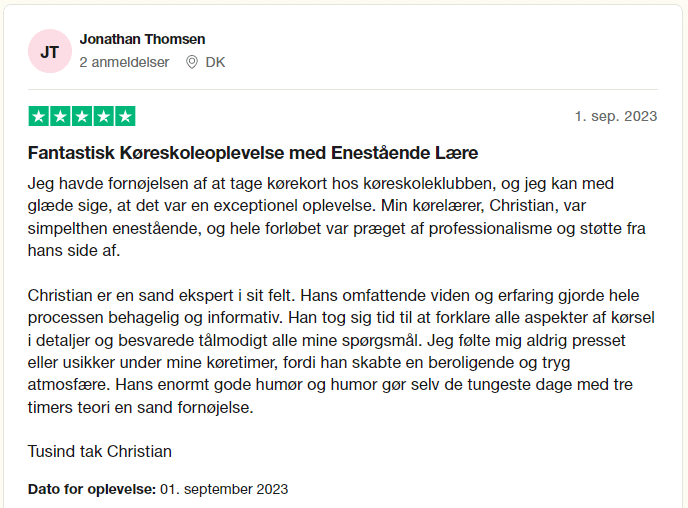Image resolution: width=688 pixels, height=508 pixels.
Task: Click the fifth green rating star
Action: pyautogui.click(x=125, y=116)
